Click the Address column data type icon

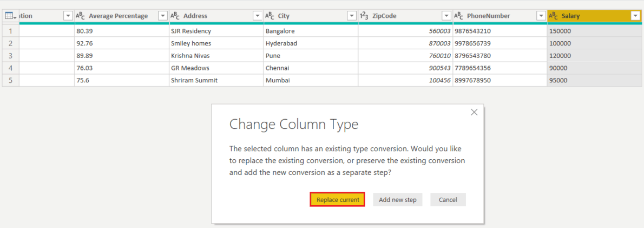pos(175,16)
